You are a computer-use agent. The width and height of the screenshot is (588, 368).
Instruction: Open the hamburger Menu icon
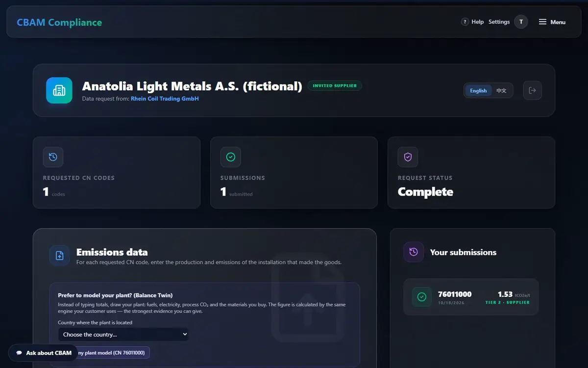[542, 22]
